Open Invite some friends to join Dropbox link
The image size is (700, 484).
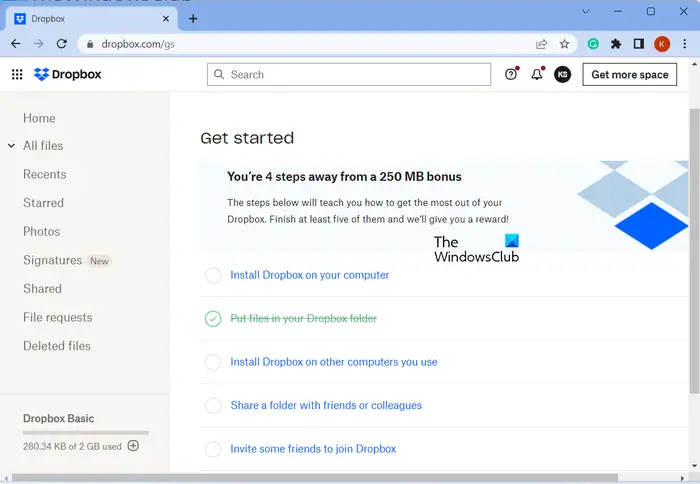313,449
